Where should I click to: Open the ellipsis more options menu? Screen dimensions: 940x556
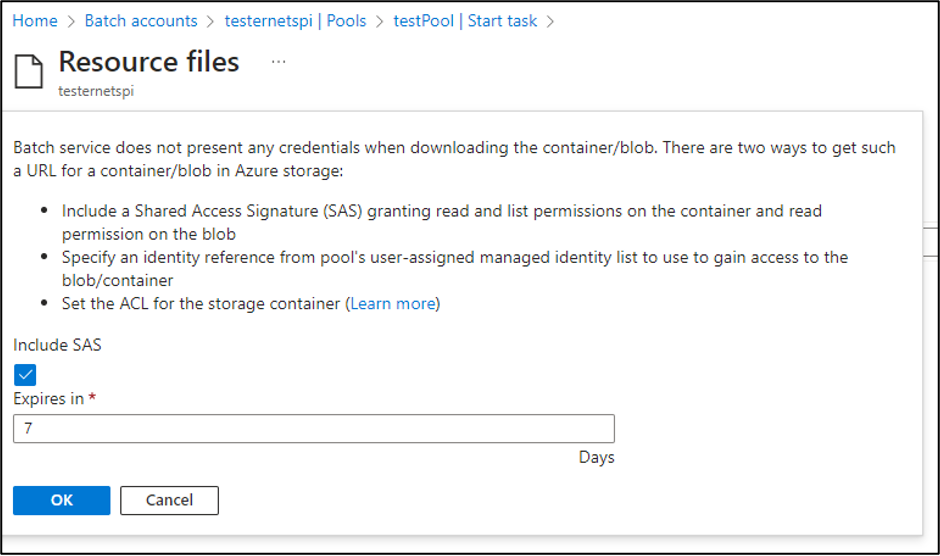click(278, 62)
